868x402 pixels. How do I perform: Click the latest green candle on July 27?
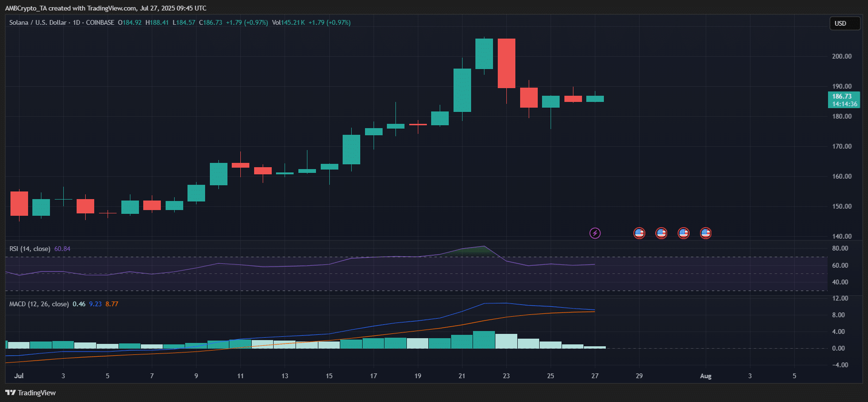(595, 99)
